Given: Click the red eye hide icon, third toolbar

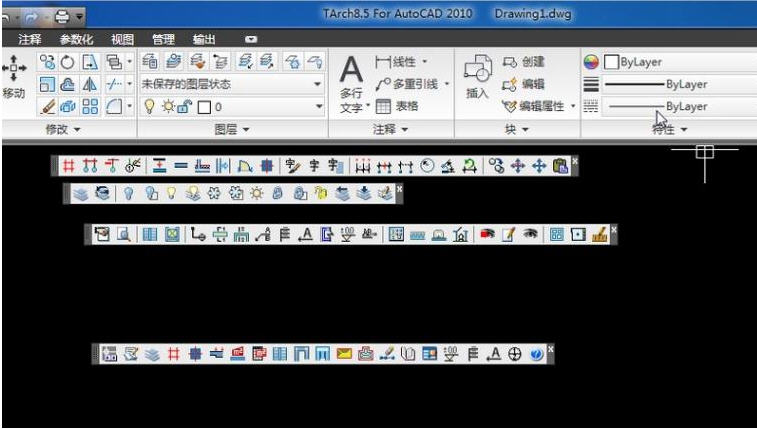Looking at the screenshot, I should click(487, 235).
